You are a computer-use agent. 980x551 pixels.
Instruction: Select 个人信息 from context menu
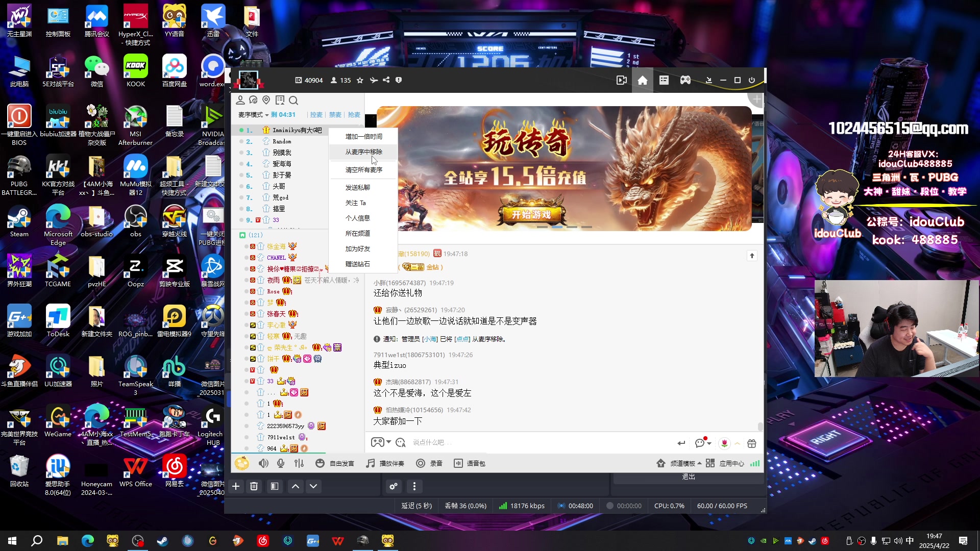pyautogui.click(x=363, y=218)
